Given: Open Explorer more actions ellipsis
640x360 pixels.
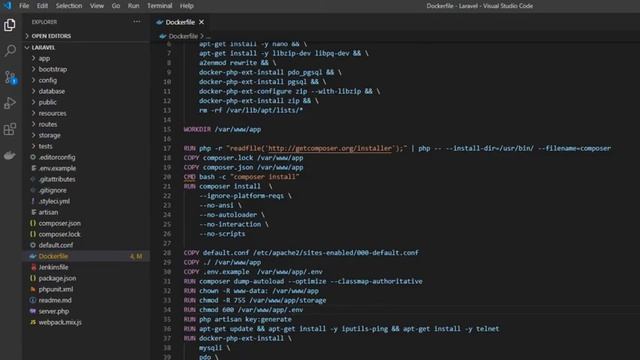Looking at the screenshot, I should [137, 22].
